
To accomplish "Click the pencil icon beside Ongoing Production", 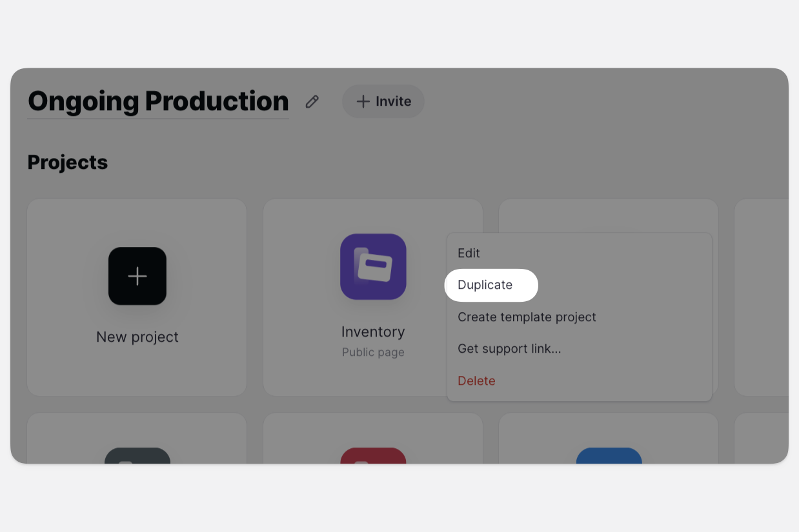I will [312, 102].
